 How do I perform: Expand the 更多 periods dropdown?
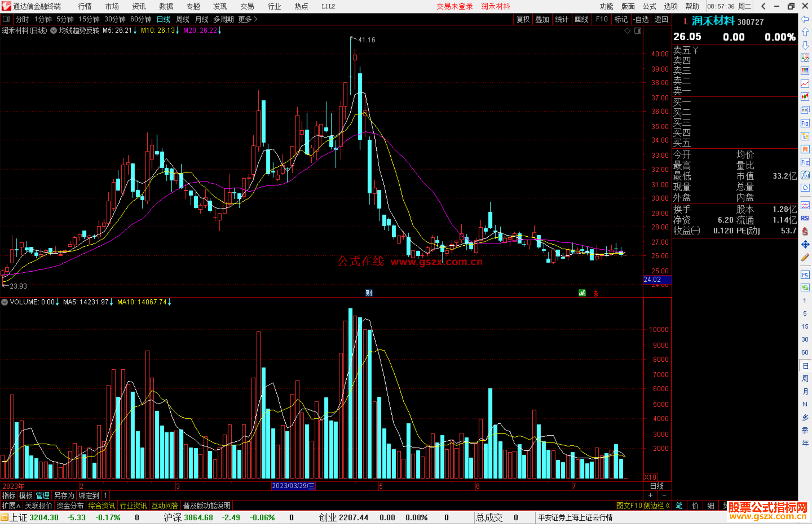click(x=247, y=19)
